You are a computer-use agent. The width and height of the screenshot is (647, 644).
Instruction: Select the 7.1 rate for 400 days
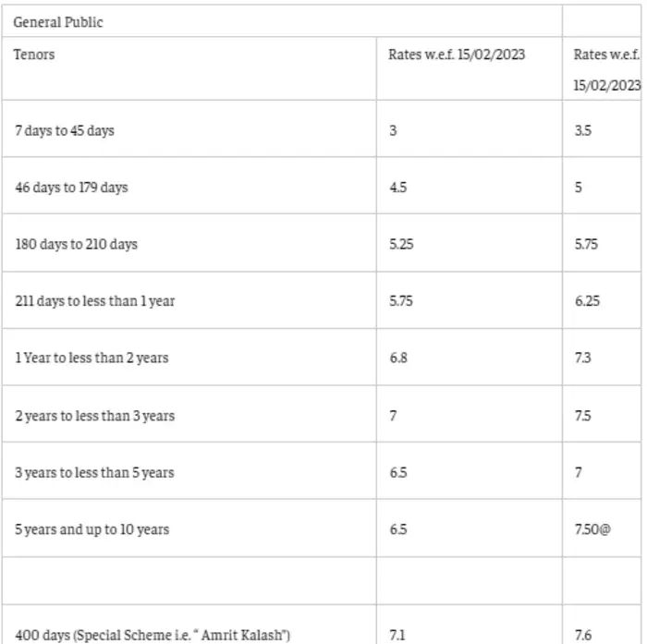click(x=396, y=634)
